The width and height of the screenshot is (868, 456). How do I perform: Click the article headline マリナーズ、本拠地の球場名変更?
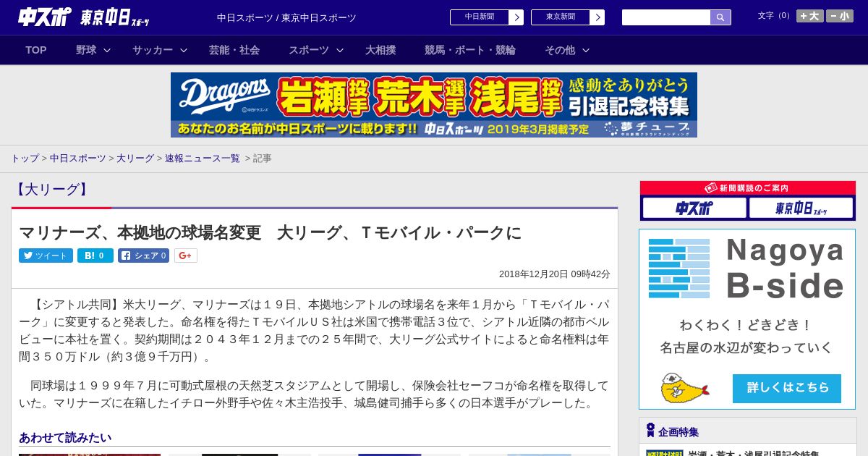pos(271,233)
